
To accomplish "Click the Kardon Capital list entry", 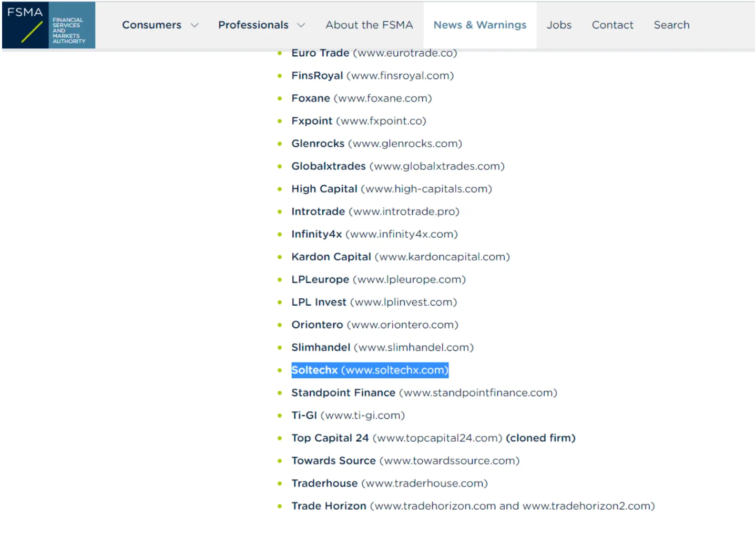I will coord(401,257).
